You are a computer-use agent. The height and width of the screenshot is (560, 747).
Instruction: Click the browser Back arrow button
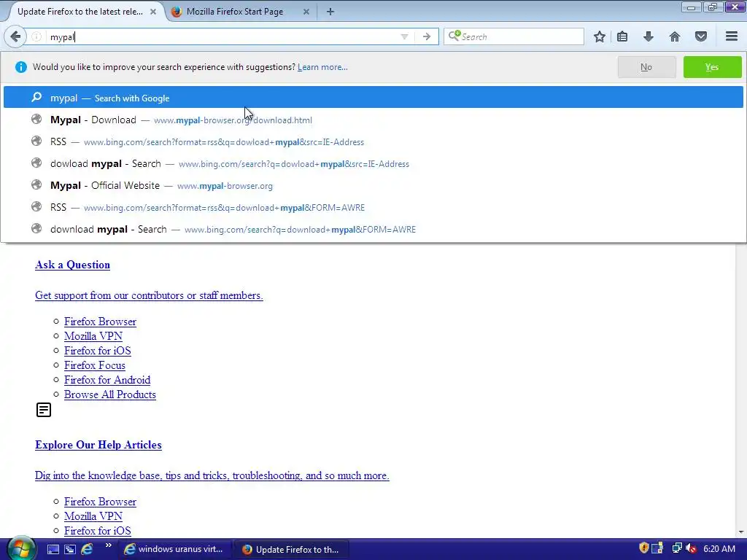(15, 36)
